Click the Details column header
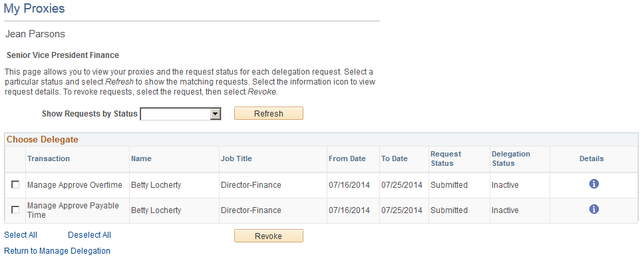644x263 pixels. pyautogui.click(x=592, y=158)
